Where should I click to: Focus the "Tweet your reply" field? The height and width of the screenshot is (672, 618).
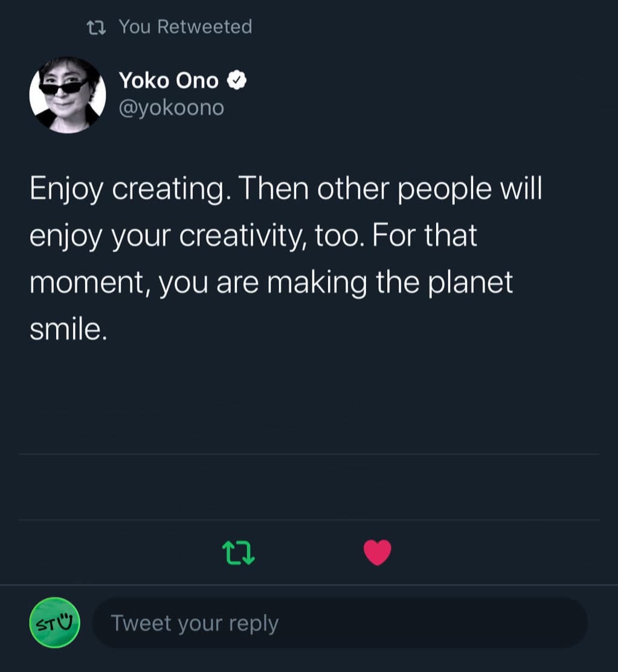coord(338,623)
